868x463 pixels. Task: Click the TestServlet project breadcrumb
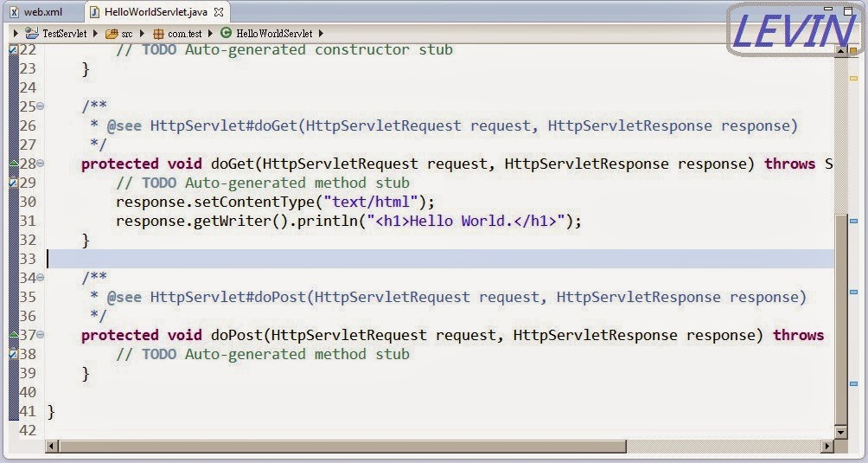(64, 34)
